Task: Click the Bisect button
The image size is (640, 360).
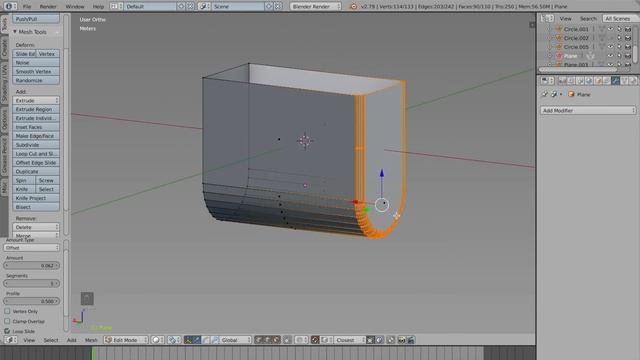Action: pos(36,207)
